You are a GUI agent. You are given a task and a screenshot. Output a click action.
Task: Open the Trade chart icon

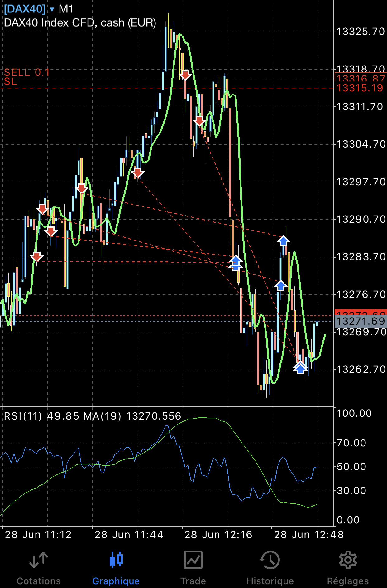[193, 560]
